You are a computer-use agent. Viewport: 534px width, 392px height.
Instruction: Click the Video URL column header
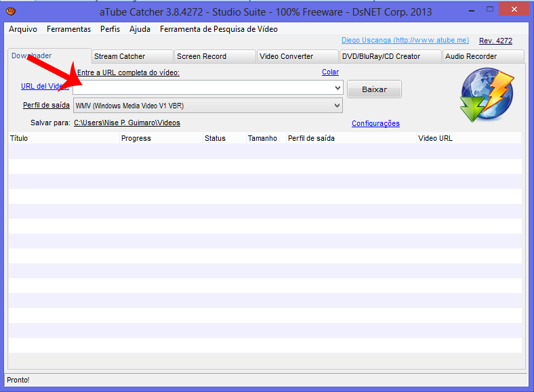click(469, 138)
